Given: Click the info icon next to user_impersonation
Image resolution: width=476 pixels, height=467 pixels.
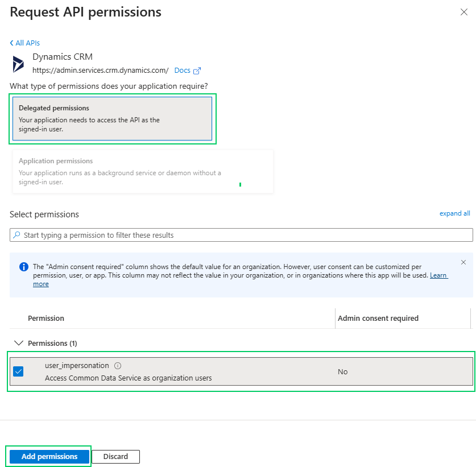Looking at the screenshot, I should (118, 366).
